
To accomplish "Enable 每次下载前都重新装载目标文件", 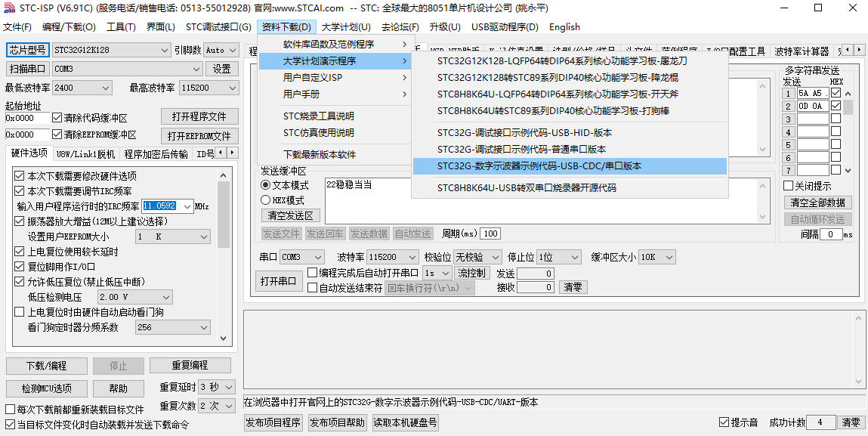I will click(x=9, y=410).
